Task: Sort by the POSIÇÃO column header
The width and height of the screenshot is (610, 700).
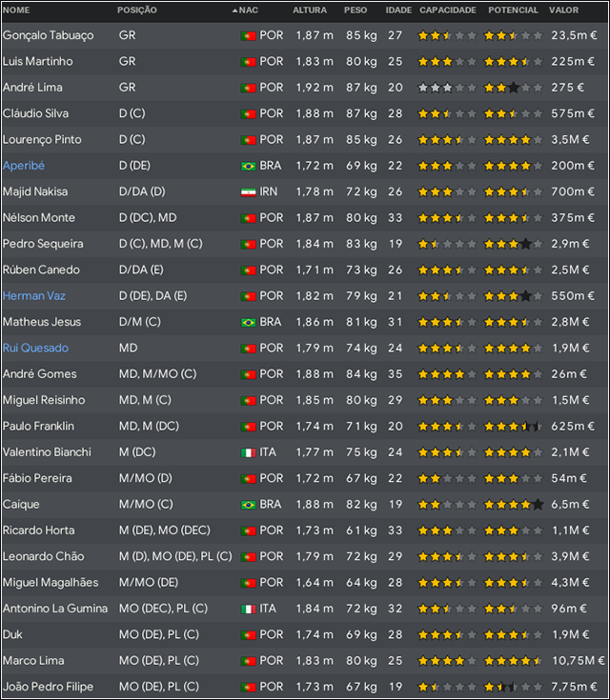Action: [136, 10]
